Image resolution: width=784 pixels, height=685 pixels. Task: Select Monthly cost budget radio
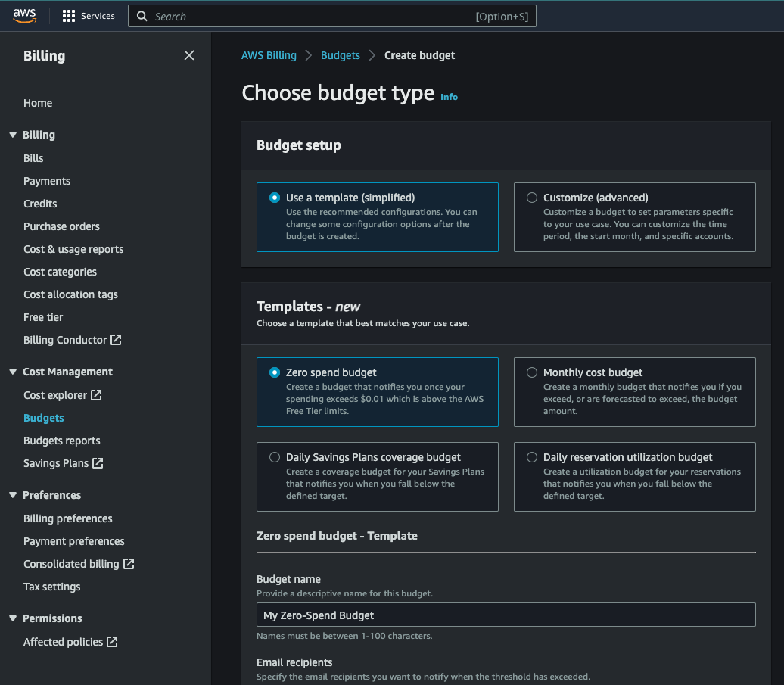click(x=532, y=372)
